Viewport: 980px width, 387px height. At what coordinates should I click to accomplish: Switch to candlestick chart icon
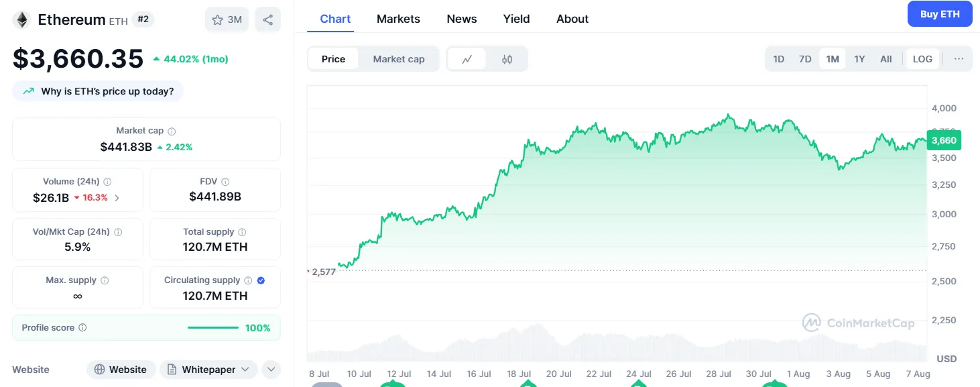tap(507, 59)
